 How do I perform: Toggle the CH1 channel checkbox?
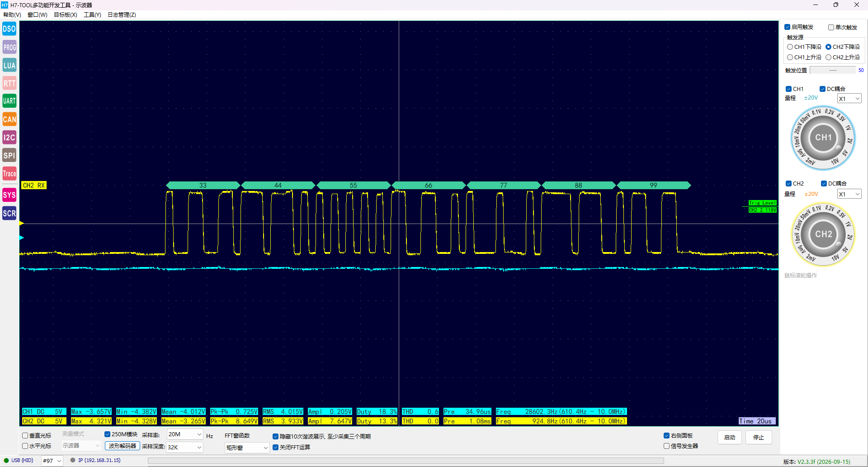click(788, 89)
